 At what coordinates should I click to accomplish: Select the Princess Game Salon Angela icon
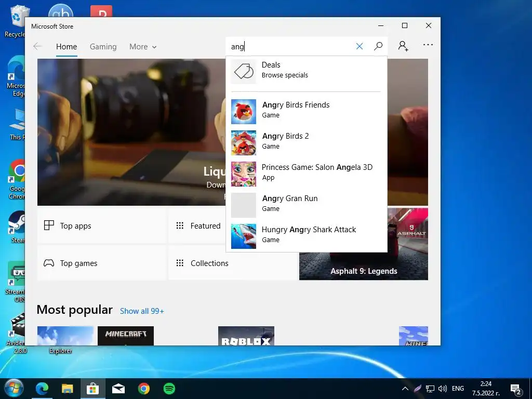tap(244, 174)
